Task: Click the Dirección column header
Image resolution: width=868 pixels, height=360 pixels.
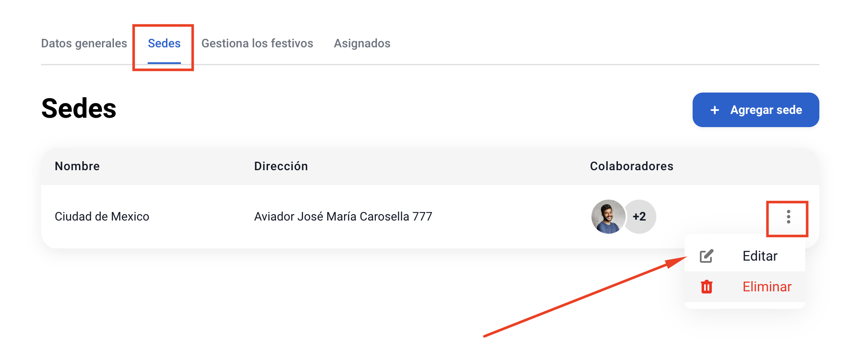Action: 281,166
